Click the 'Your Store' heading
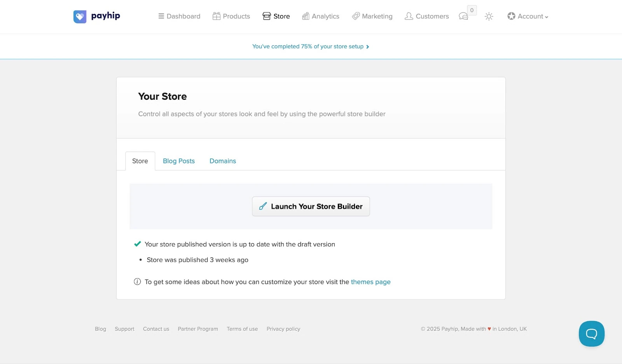 162,96
